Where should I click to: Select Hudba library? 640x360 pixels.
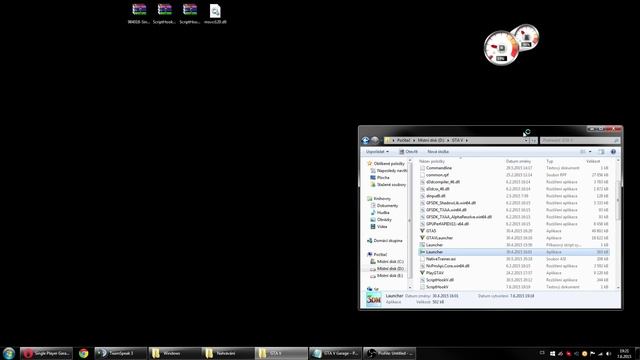click(x=380, y=213)
